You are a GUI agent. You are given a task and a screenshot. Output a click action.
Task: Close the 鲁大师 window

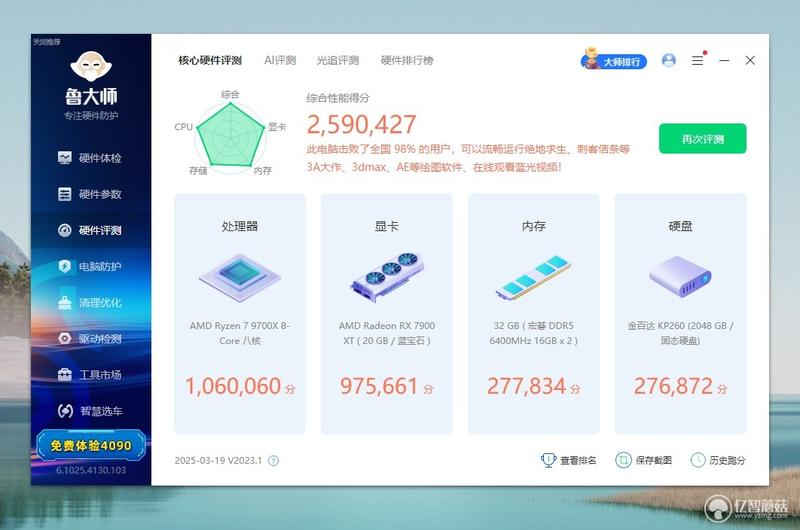(x=750, y=61)
